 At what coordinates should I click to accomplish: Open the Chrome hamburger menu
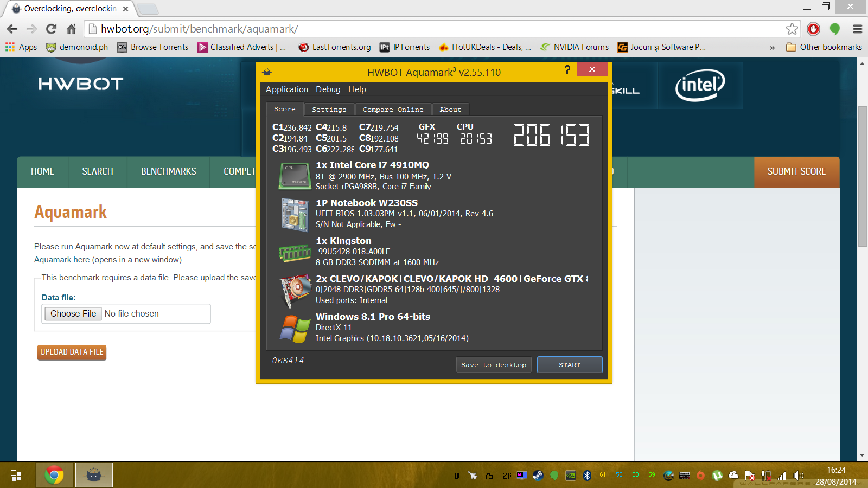point(858,29)
